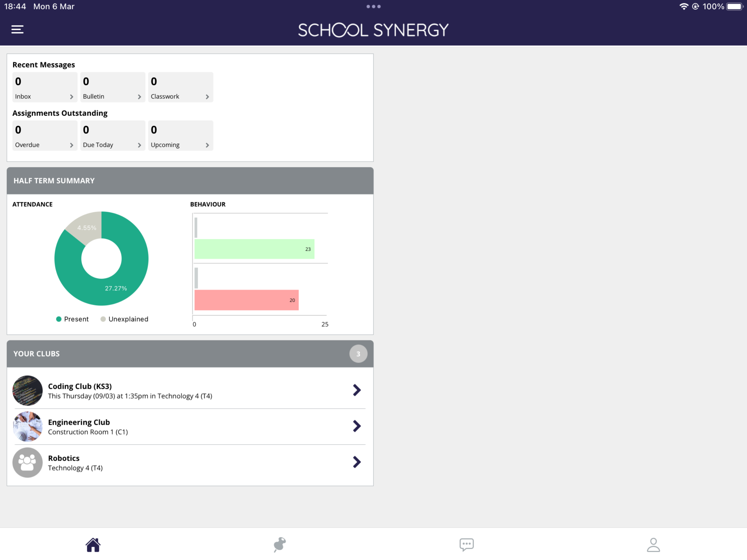Click the clubs count badge showing 3
This screenshot has height=560, width=747.
358,354
